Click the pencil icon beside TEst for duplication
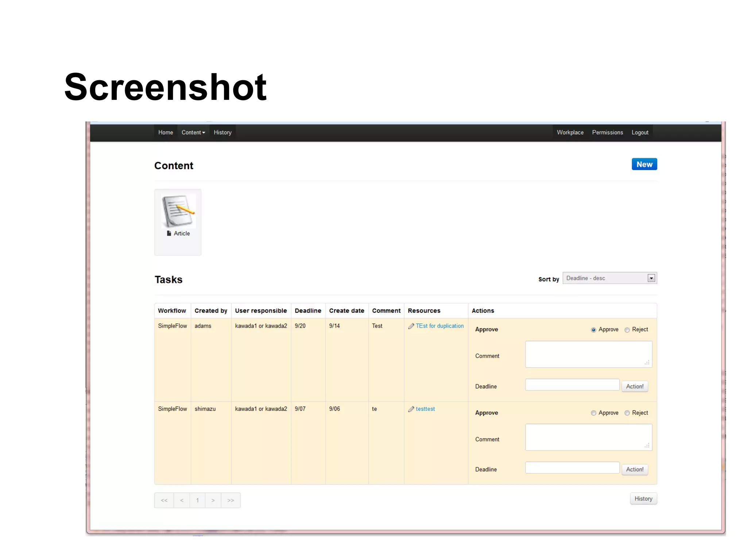747x560 pixels. tap(411, 326)
